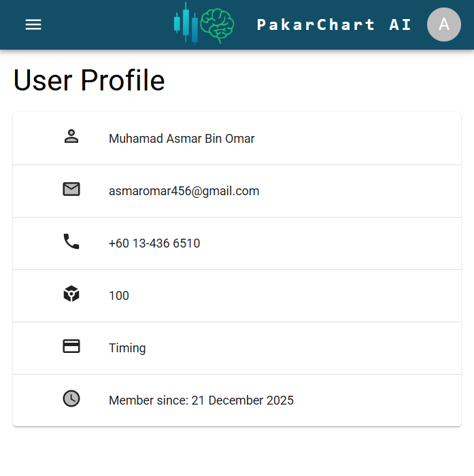Click the AI word in header title
Screen dimensions: 474x476
[401, 24]
